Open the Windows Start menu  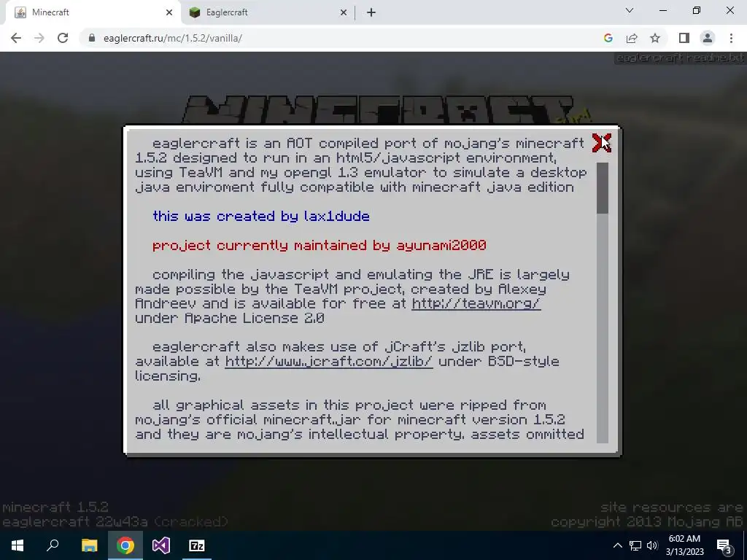18,545
